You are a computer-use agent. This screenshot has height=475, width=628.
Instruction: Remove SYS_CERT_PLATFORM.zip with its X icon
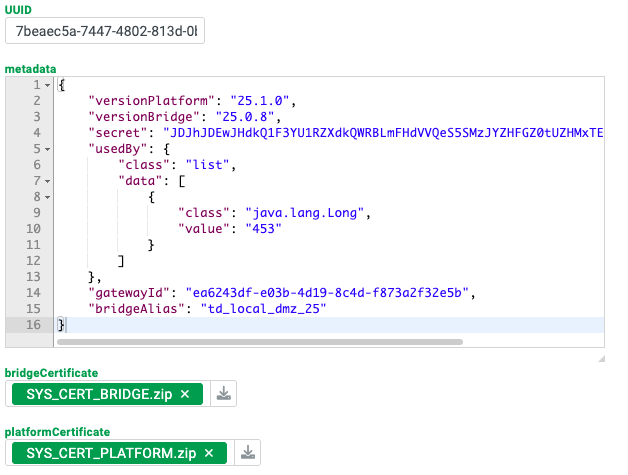tap(209, 453)
